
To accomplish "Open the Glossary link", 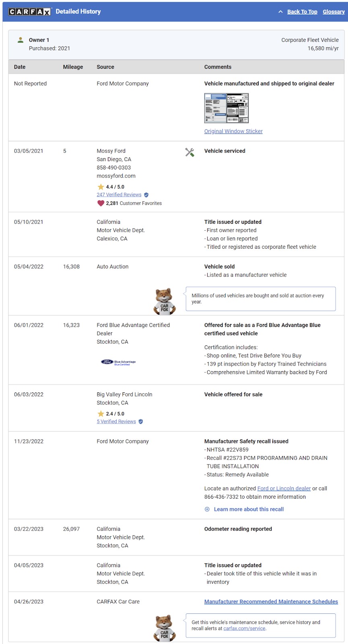I will click(x=334, y=12).
